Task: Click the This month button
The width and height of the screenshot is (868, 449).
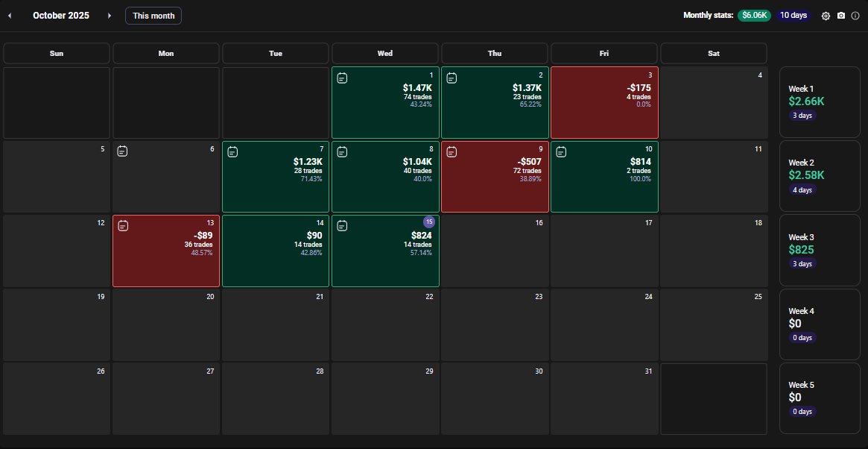Action: (x=153, y=16)
